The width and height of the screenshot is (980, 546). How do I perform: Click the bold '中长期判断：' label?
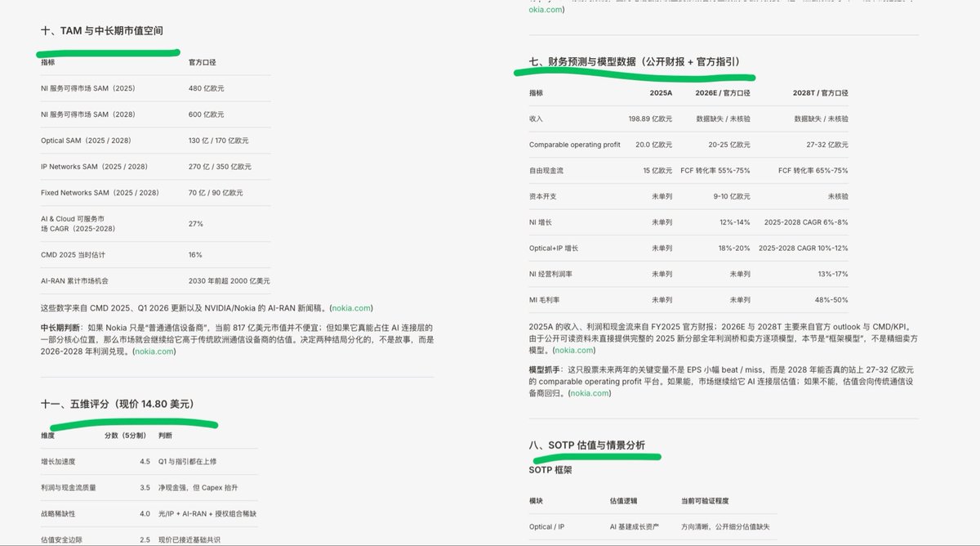pos(63,327)
